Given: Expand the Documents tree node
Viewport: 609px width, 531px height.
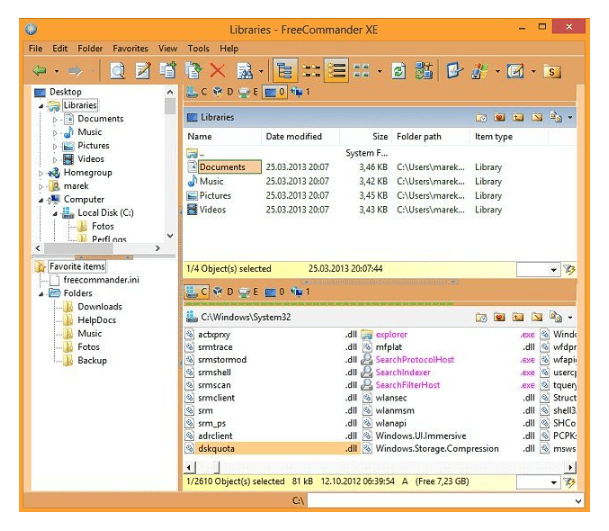Looking at the screenshot, I should point(55,119).
